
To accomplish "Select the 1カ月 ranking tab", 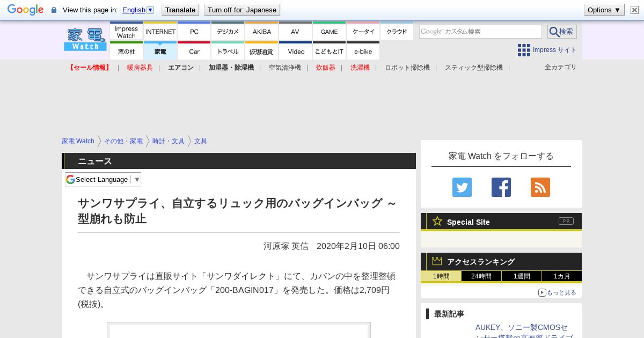I will tap(562, 276).
